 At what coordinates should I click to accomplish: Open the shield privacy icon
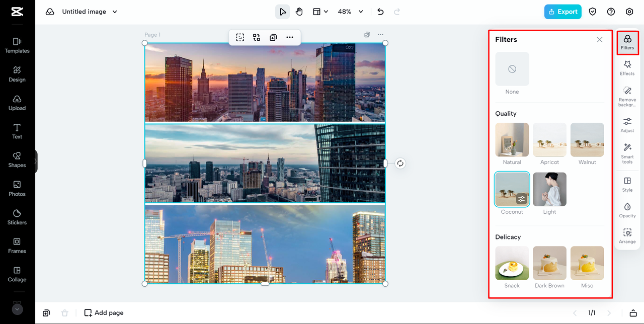[x=593, y=12]
